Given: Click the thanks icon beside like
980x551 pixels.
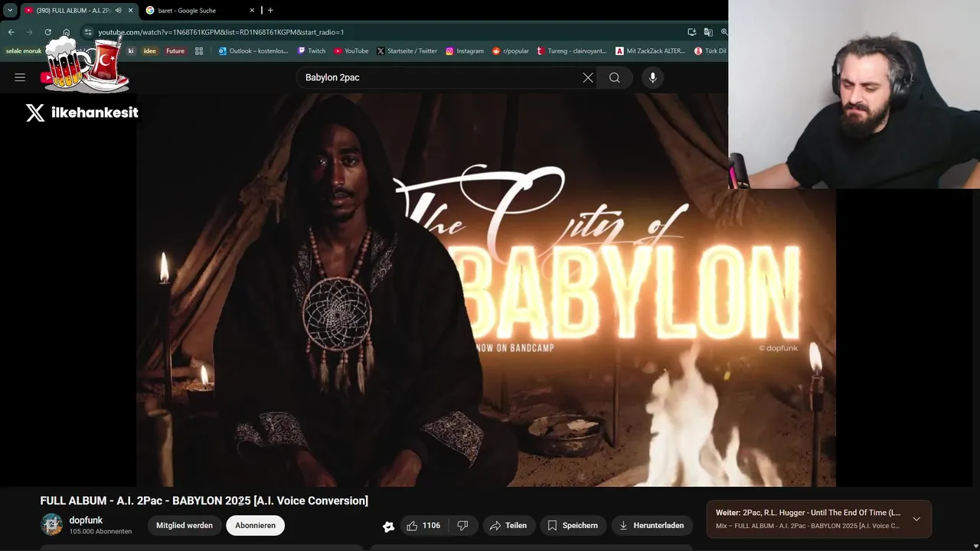Looking at the screenshot, I should pos(389,527).
